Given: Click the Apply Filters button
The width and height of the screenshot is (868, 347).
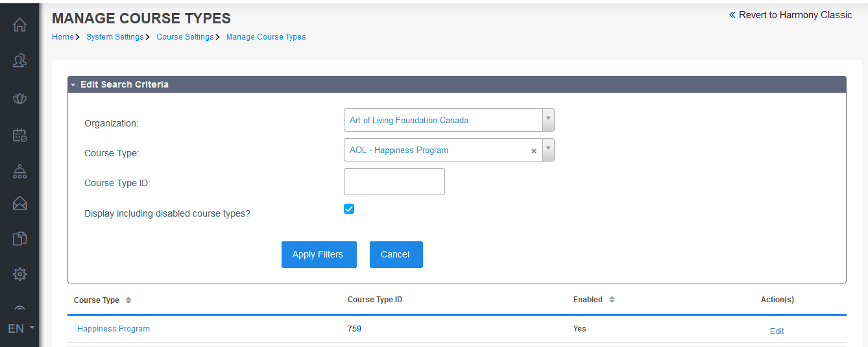Looking at the screenshot, I should [x=319, y=254].
